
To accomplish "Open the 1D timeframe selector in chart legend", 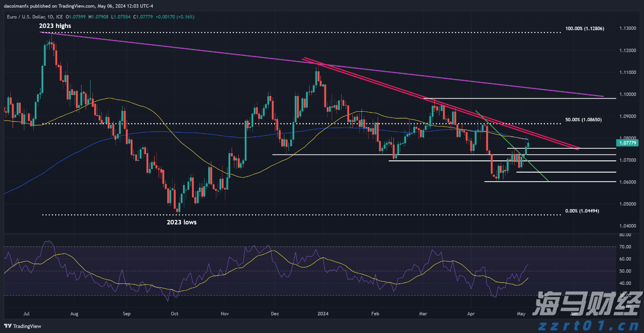I will (x=50, y=17).
